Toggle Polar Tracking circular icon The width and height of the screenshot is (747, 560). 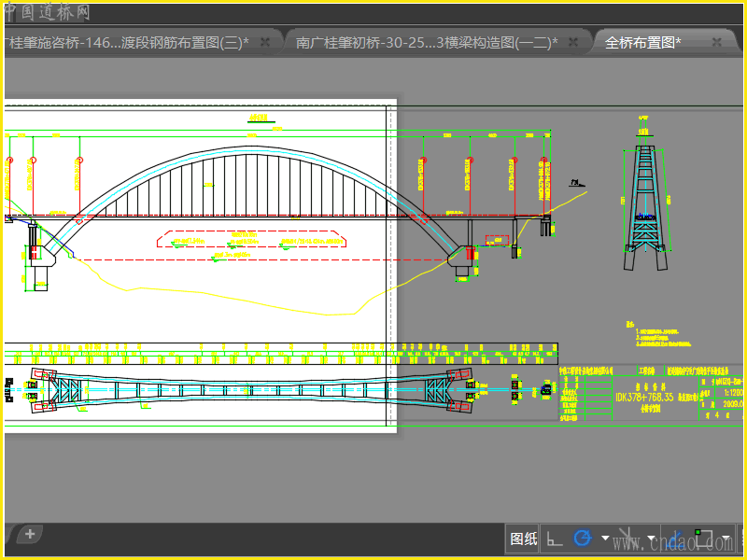pyautogui.click(x=583, y=539)
